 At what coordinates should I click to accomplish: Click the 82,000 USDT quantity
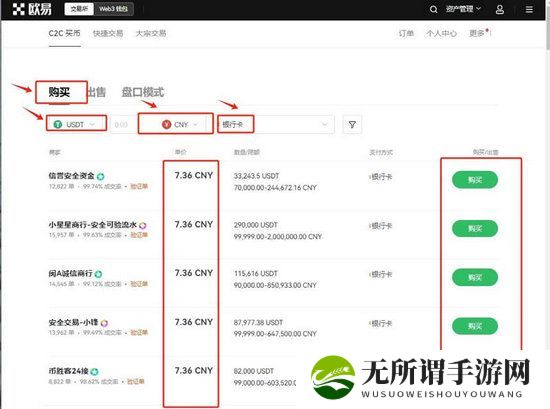pos(254,371)
